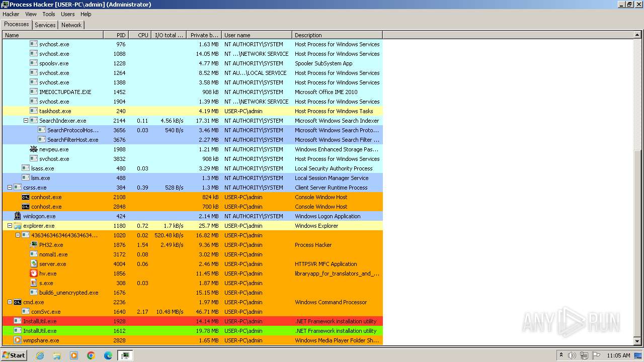Select Process Hacker taskbar button
Viewport: 644px width, 362px height.
[x=125, y=355]
